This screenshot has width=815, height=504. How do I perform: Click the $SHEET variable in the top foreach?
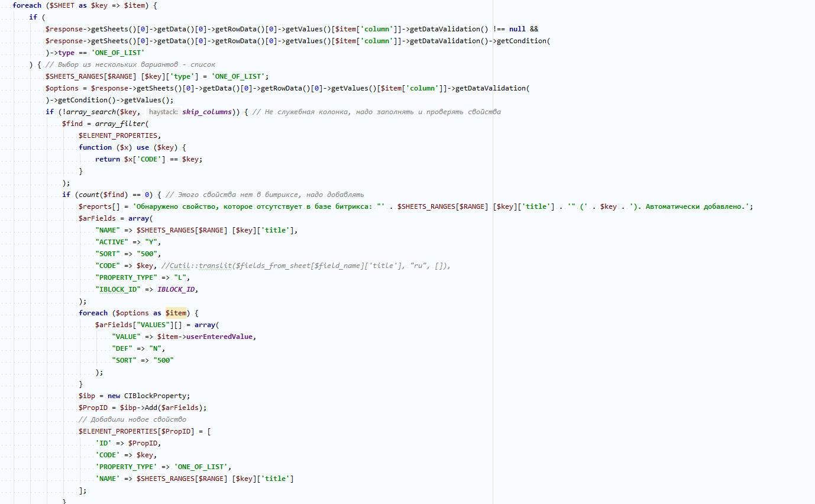(x=63, y=5)
